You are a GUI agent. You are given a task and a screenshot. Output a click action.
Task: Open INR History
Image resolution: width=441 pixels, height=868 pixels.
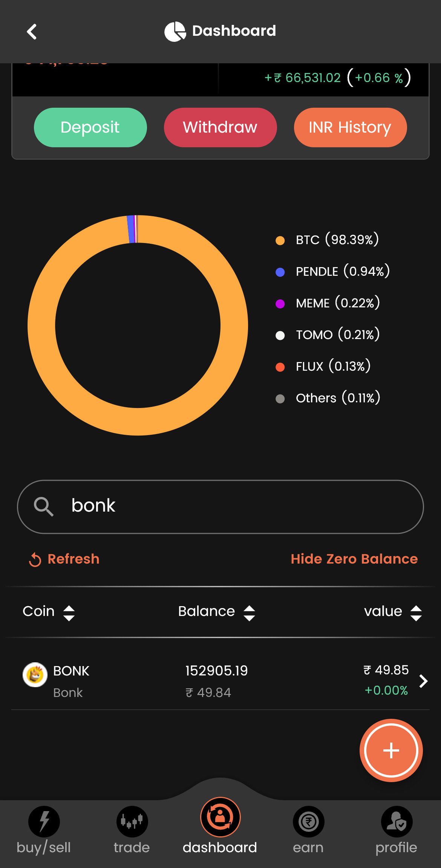pyautogui.click(x=351, y=127)
